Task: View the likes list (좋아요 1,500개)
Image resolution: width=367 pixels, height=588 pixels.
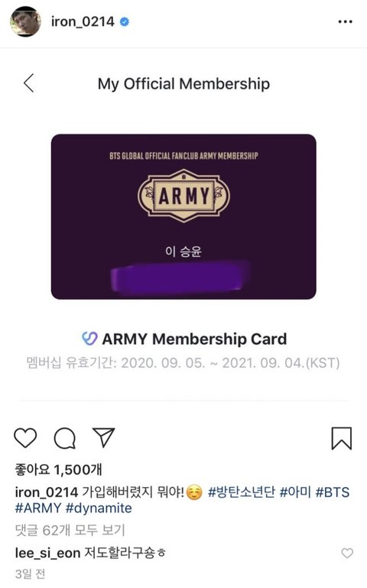Action: (58, 469)
